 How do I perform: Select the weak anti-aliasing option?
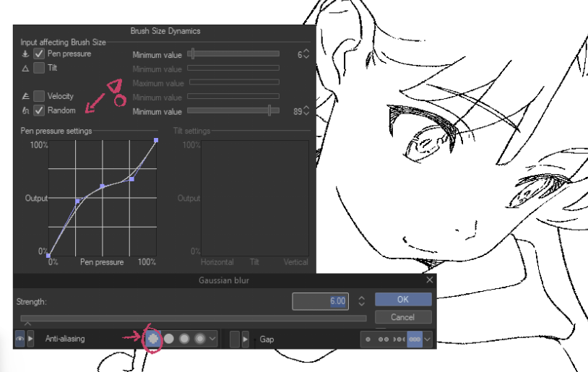tap(169, 339)
